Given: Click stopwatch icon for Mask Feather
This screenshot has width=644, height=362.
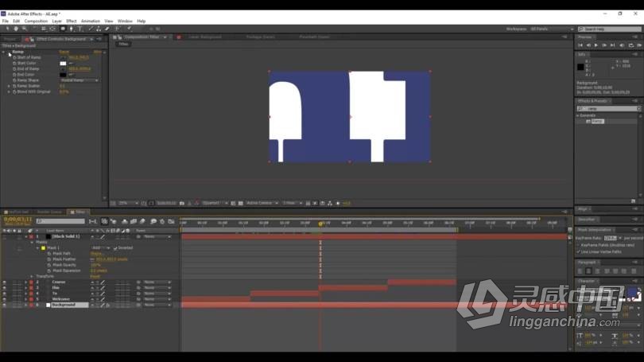Looking at the screenshot, I should pos(48,259).
